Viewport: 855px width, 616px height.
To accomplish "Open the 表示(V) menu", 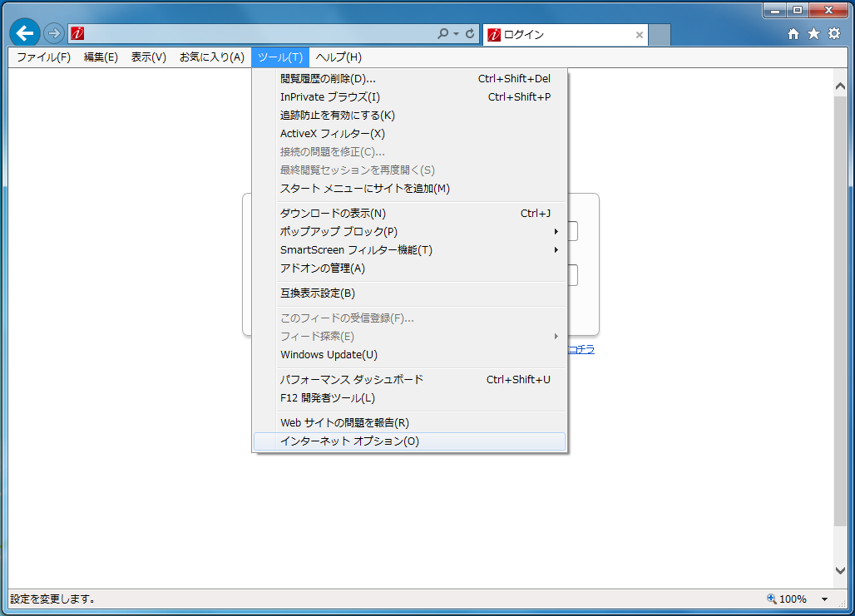I will click(x=148, y=57).
